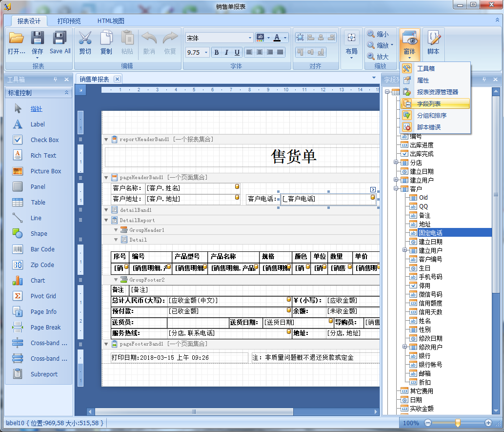Click the 打开 open file button
The width and height of the screenshot is (504, 432).
pos(17,42)
